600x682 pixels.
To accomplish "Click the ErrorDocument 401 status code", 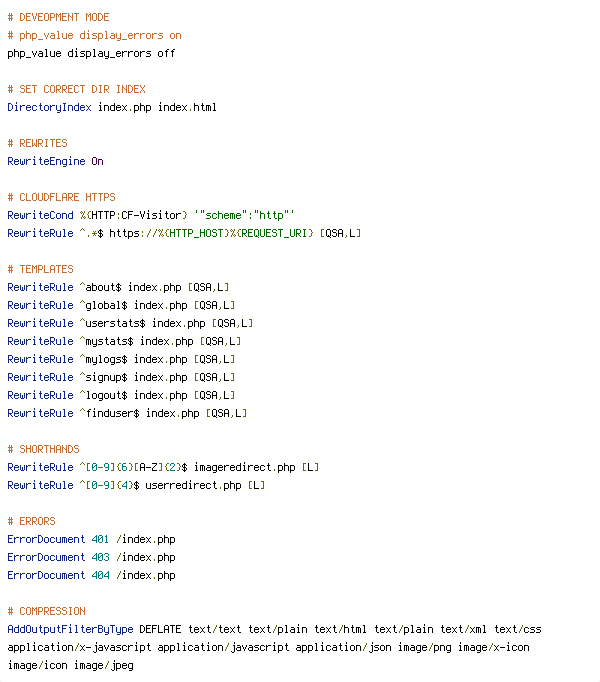I will pos(101,539).
